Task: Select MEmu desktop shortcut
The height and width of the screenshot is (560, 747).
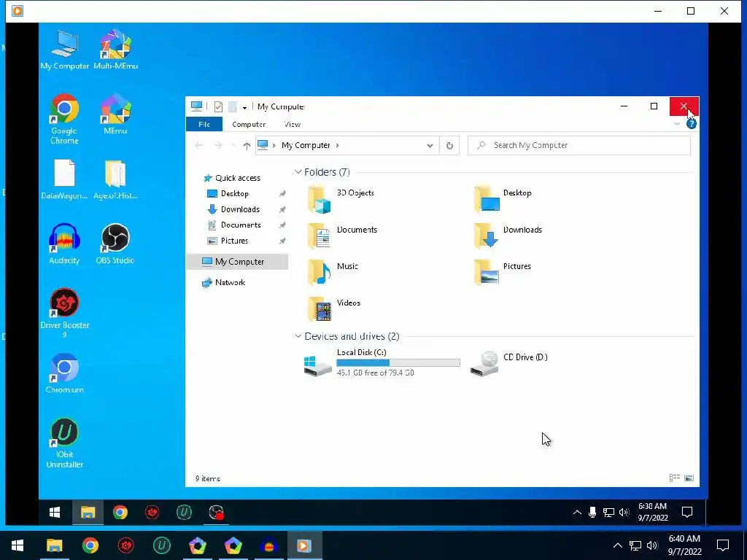Action: tap(115, 114)
